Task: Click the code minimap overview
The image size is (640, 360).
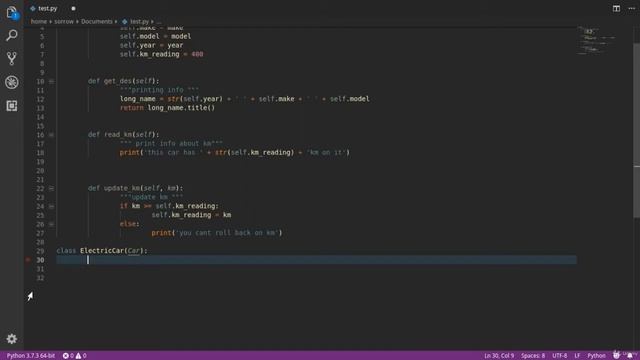Action: click(x=598, y=41)
